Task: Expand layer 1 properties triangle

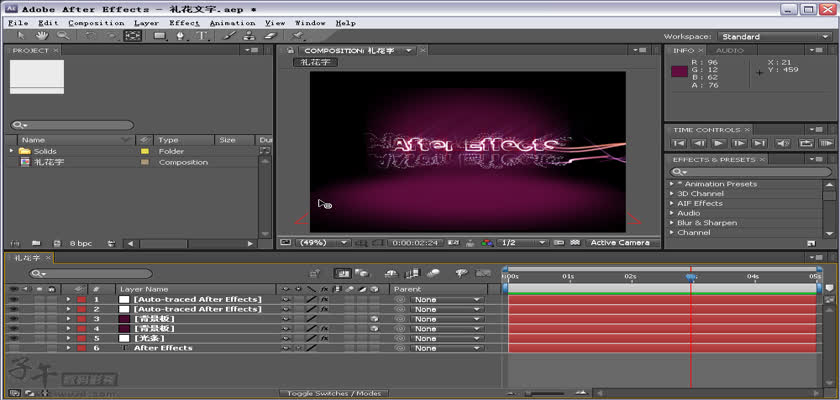Action: (x=68, y=299)
